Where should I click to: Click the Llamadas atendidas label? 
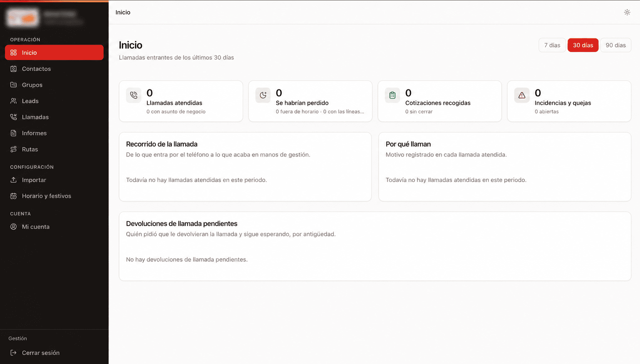click(174, 103)
